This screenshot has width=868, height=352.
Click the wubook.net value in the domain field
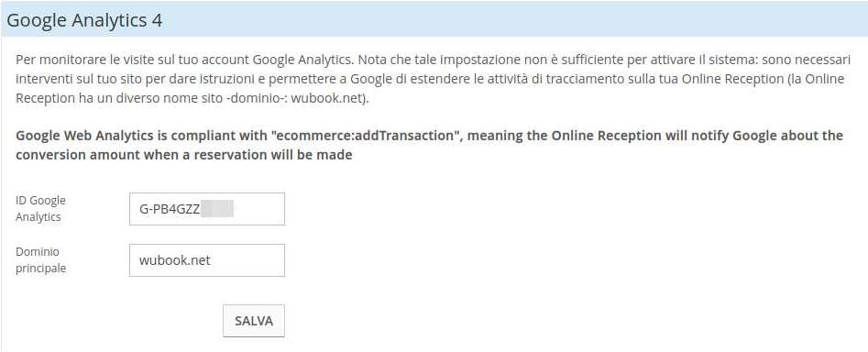pyautogui.click(x=175, y=260)
